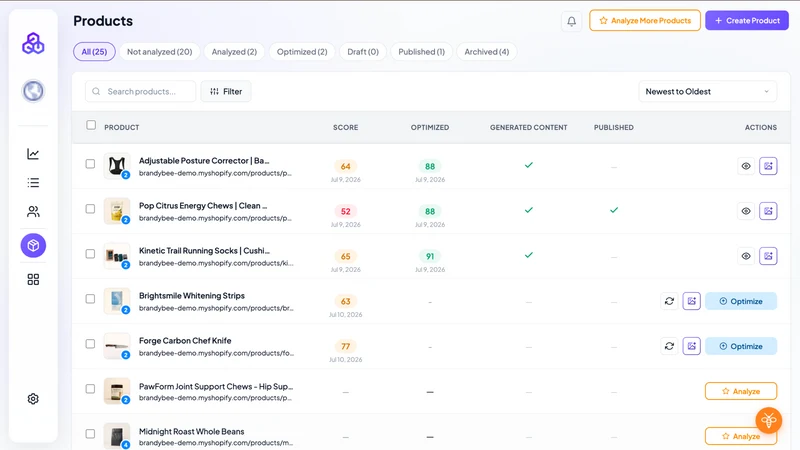Viewport: 800px width, 450px height.
Task: Click score 52 for Pop Citrus Energy Chews
Action: tap(345, 211)
